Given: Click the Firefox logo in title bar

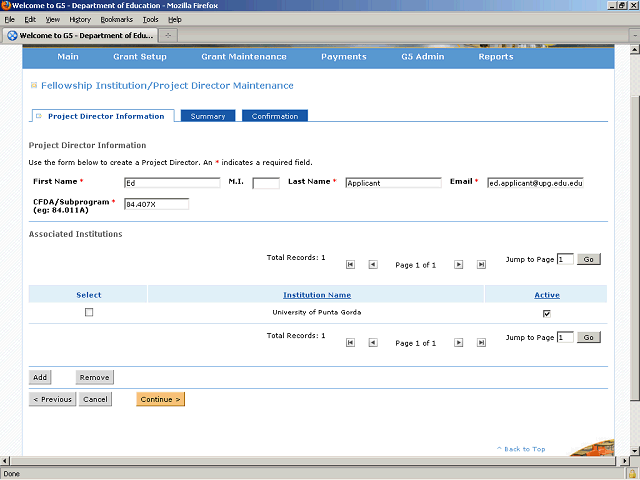Looking at the screenshot, I should (x=6, y=5).
